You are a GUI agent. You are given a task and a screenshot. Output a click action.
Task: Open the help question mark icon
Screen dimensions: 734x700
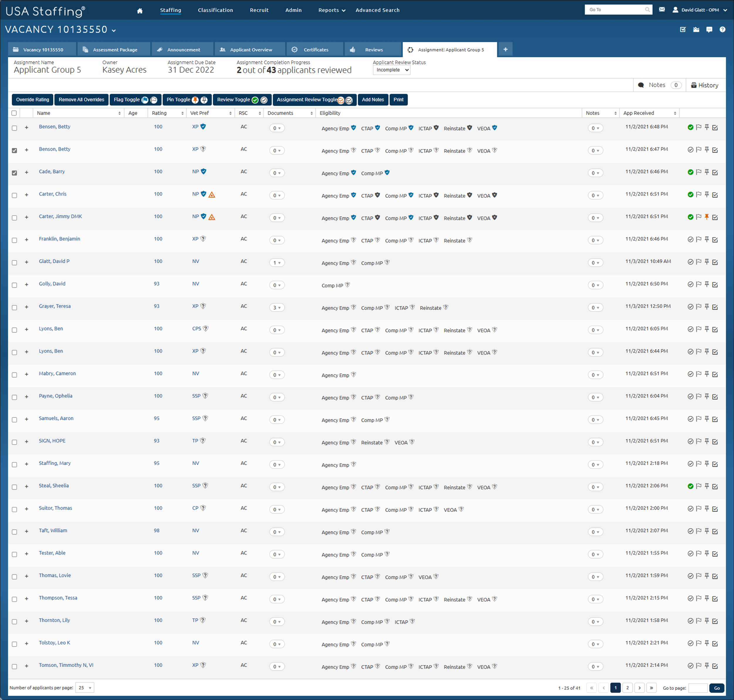(x=723, y=29)
